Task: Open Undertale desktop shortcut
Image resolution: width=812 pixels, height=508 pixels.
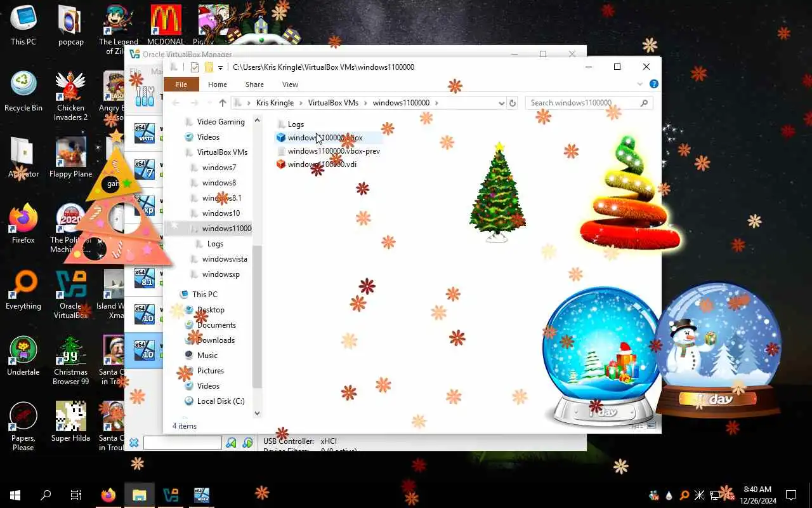Action: pos(23,356)
